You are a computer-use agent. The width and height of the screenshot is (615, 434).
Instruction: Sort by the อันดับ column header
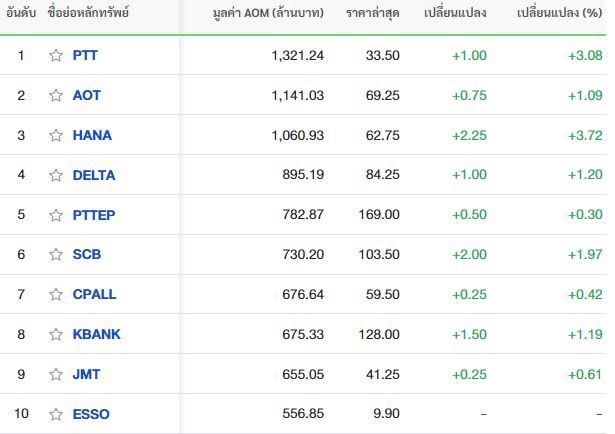click(x=21, y=13)
